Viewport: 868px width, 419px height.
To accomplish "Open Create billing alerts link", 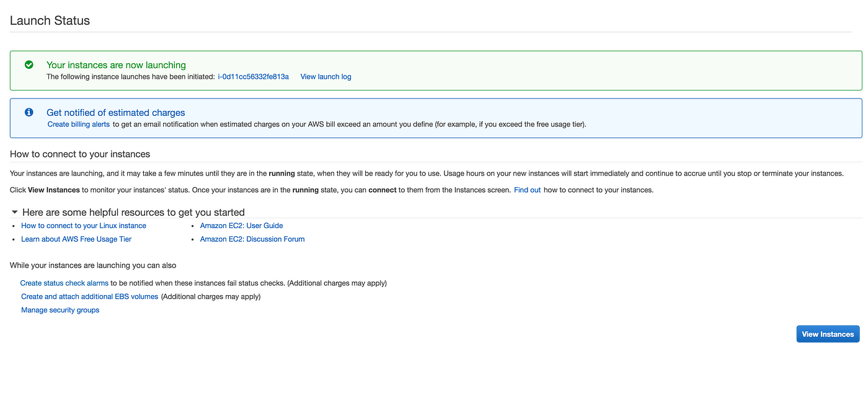I will [x=79, y=124].
